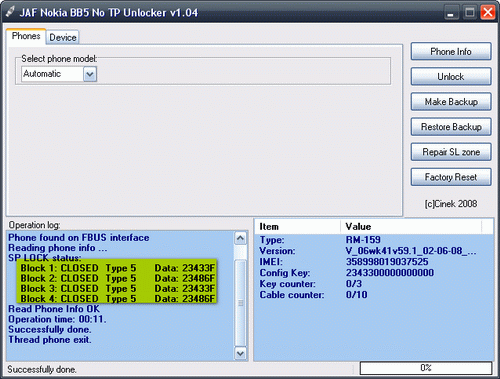Click 'Read Phone Info OK' log line
Viewport: 500px width, 379px height.
point(54,309)
